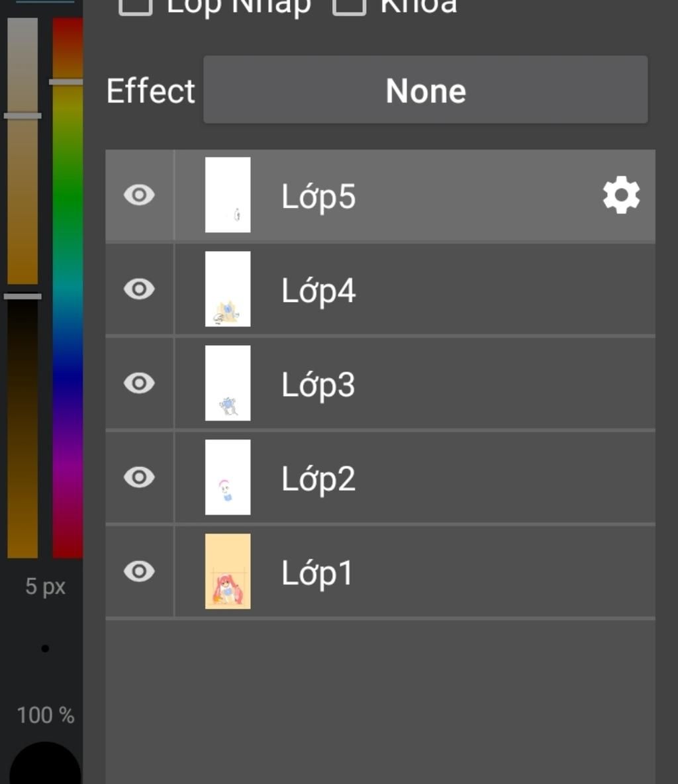
Task: Click the brown saturation slider bar
Action: click(23, 287)
